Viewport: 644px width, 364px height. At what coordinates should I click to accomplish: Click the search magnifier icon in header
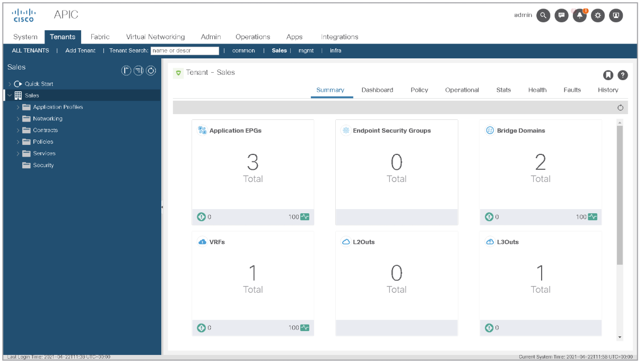pyautogui.click(x=543, y=15)
